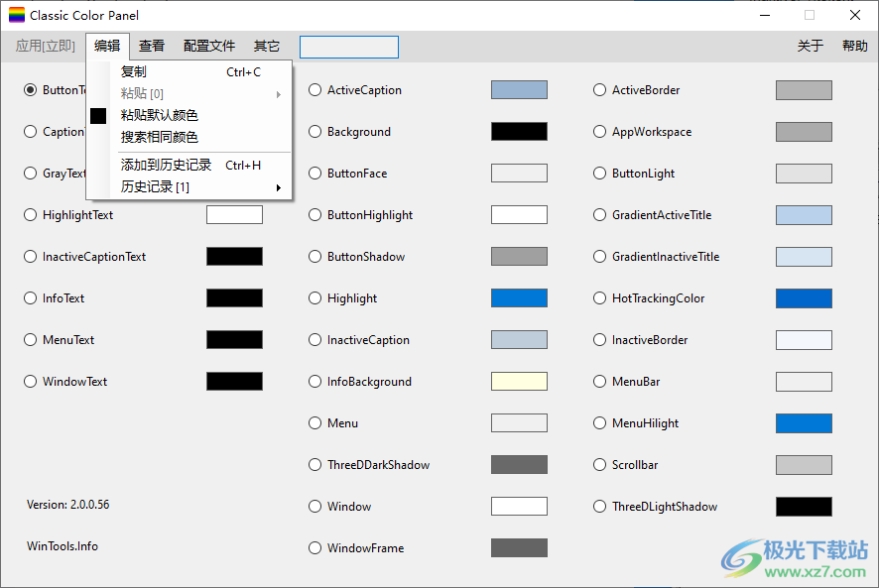Select the ActiveCaption radio button
The image size is (879, 588).
click(315, 90)
